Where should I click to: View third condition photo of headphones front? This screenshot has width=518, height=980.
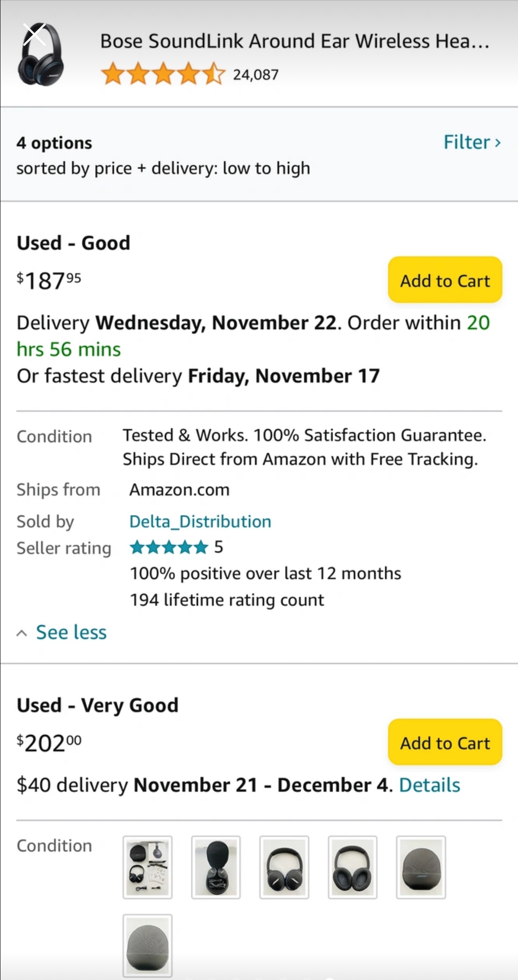(284, 868)
